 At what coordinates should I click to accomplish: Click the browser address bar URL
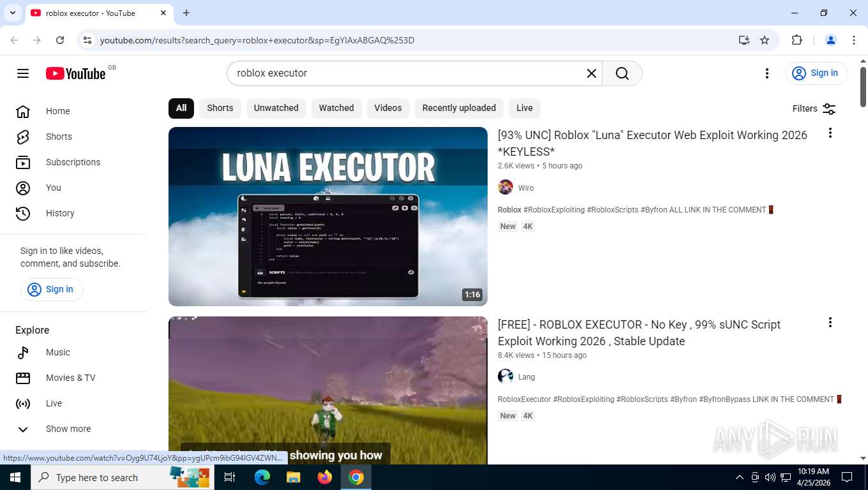257,40
